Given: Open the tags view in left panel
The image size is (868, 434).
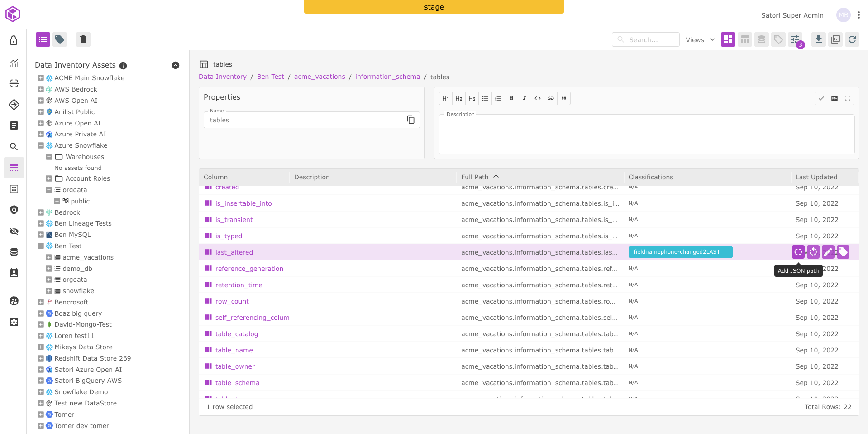Looking at the screenshot, I should click(x=60, y=39).
